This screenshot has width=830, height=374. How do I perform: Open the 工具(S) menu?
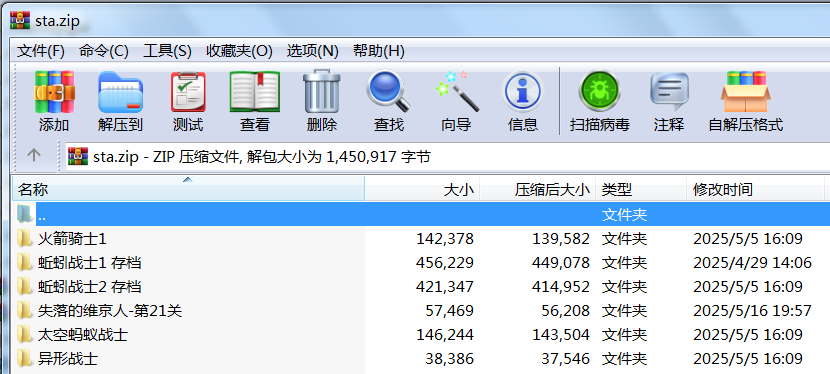click(x=167, y=51)
